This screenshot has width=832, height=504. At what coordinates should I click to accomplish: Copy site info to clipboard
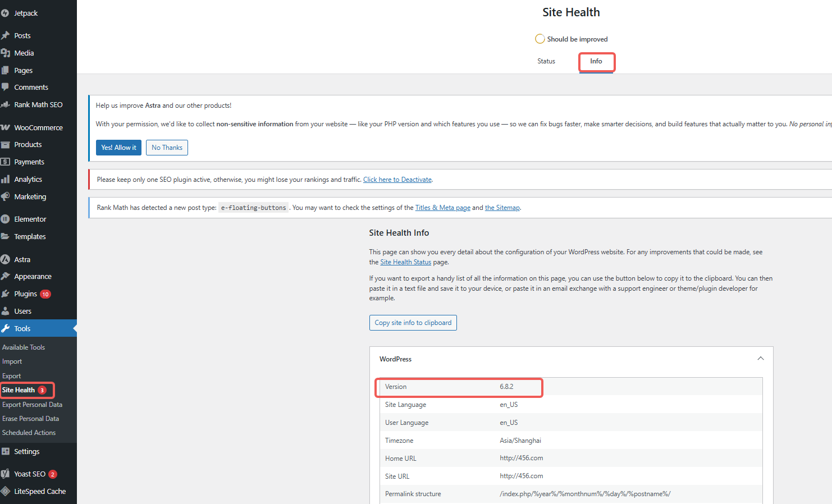click(x=413, y=323)
